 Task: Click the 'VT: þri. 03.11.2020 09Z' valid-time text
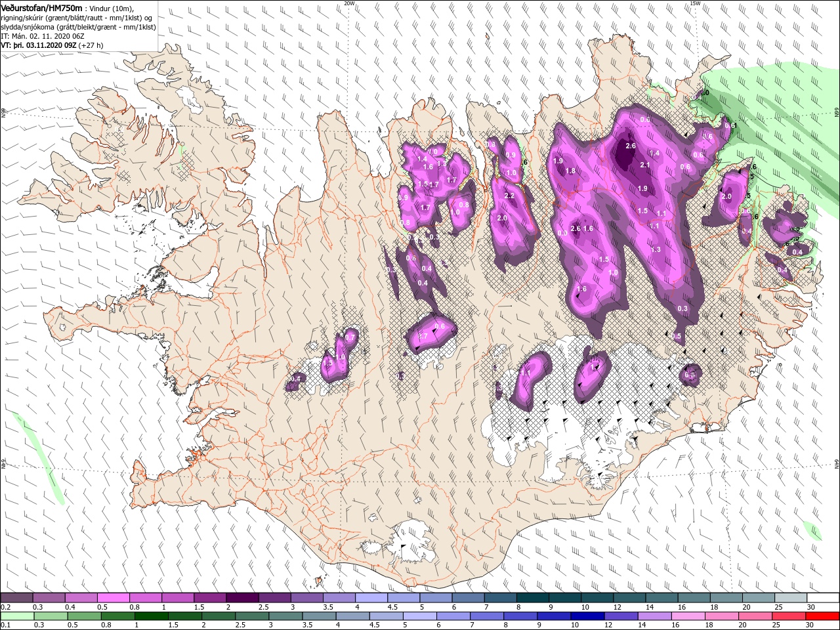[x=39, y=45]
